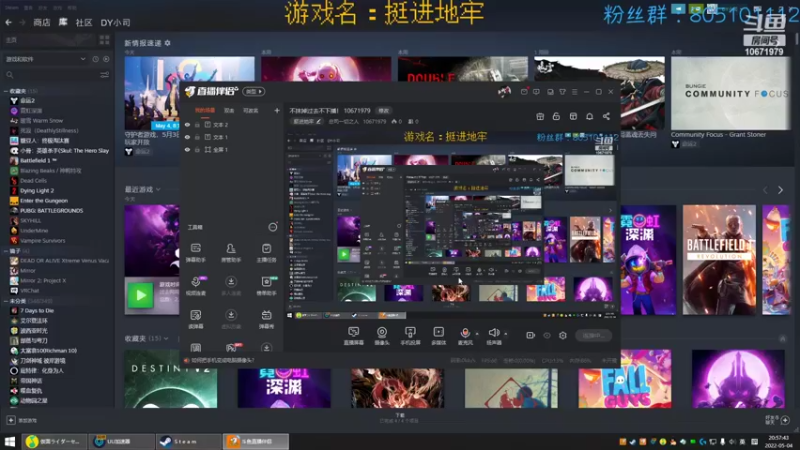The height and width of the screenshot is (450, 800).
Task: Open the Community tab in Steam
Action: point(84,22)
